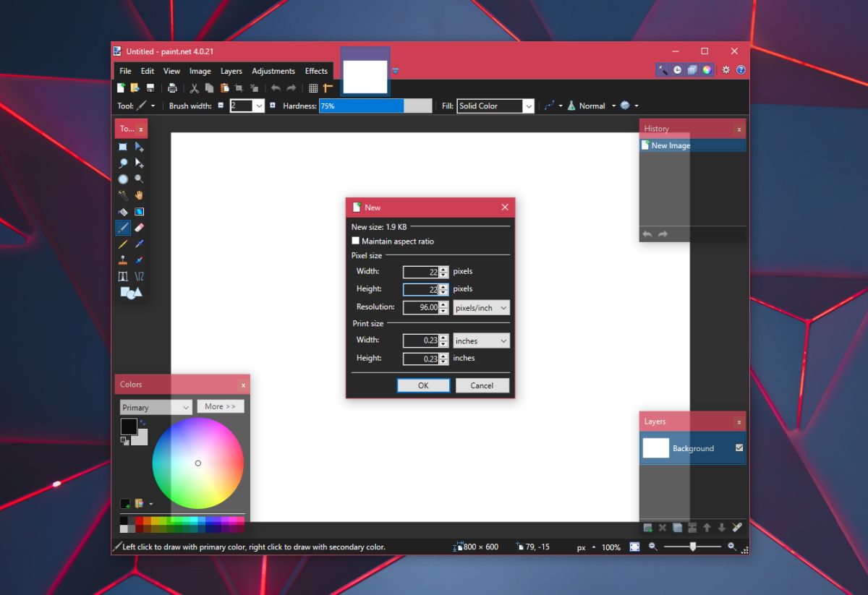Check the Maintain aspect ratio box

[x=356, y=241]
